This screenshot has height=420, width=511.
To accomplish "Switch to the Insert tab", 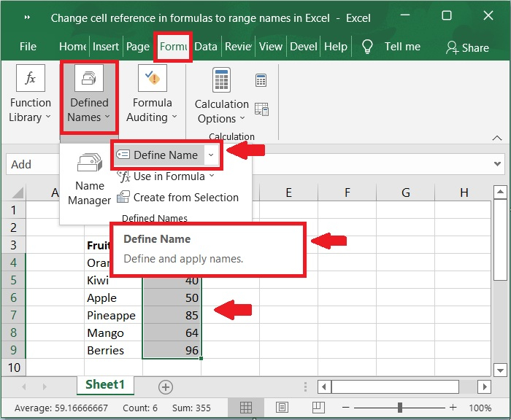I will click(x=106, y=46).
